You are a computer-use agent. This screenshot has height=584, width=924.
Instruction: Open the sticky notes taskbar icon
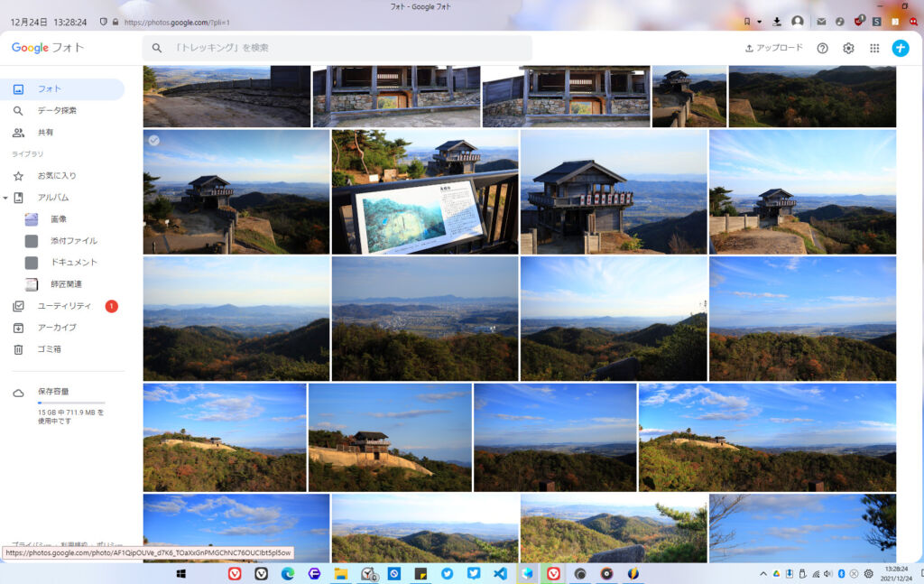tap(420, 573)
